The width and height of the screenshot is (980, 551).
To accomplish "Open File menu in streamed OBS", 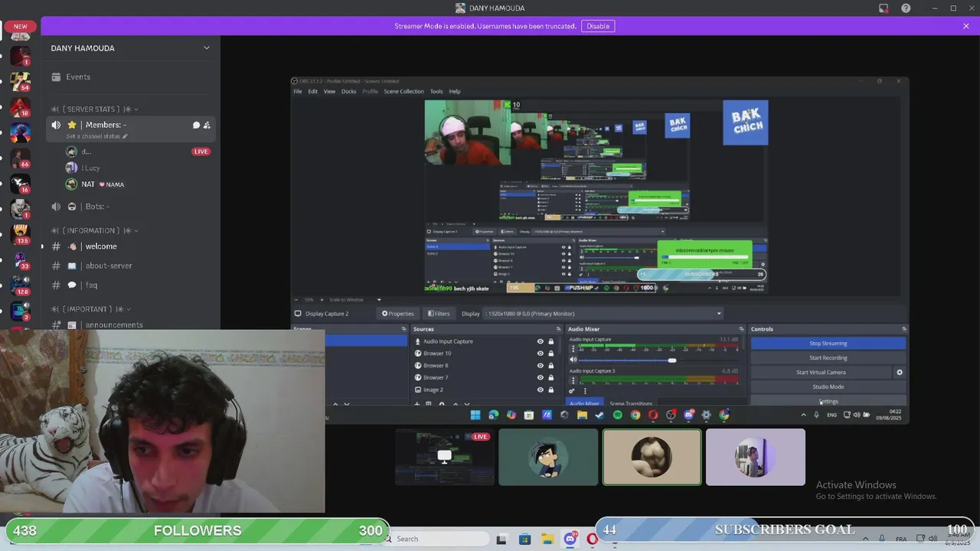I will click(x=298, y=91).
